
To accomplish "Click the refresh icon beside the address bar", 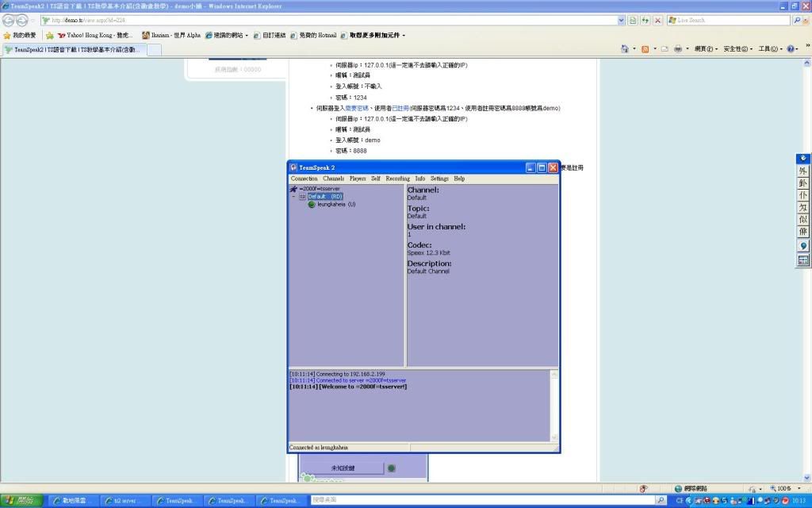I will coord(645,20).
